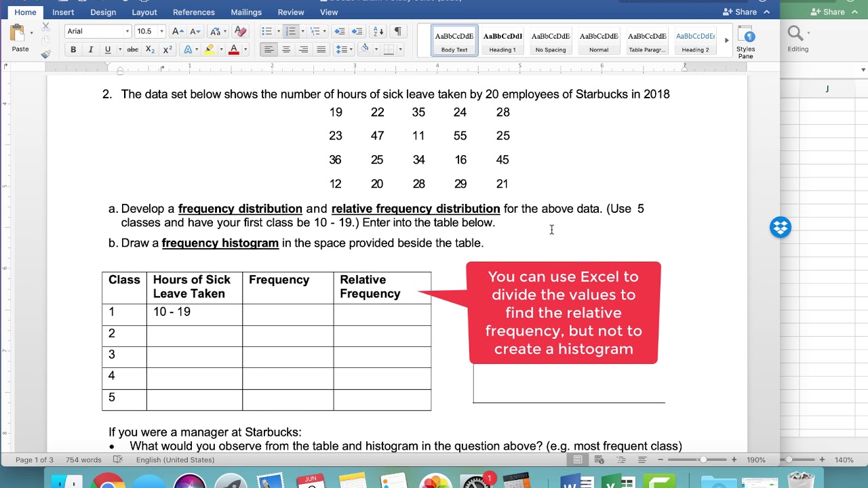Screen dimensions: 868x488
Task: Expand the font color dropdown arrow
Action: 245,49
